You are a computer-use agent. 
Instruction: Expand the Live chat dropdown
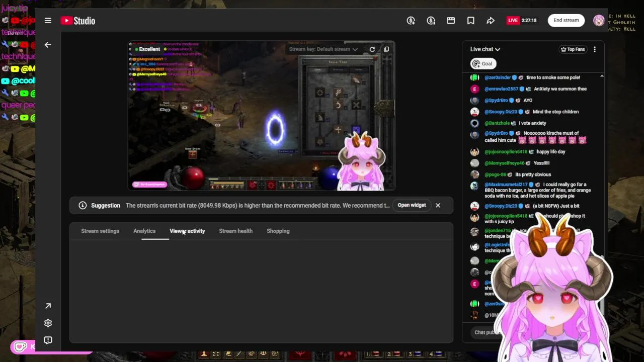(x=485, y=49)
